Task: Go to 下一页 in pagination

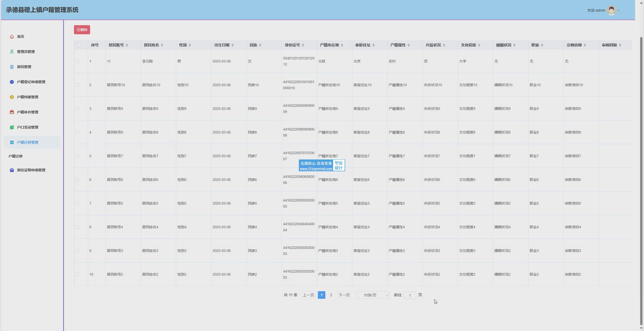Action: click(x=344, y=295)
